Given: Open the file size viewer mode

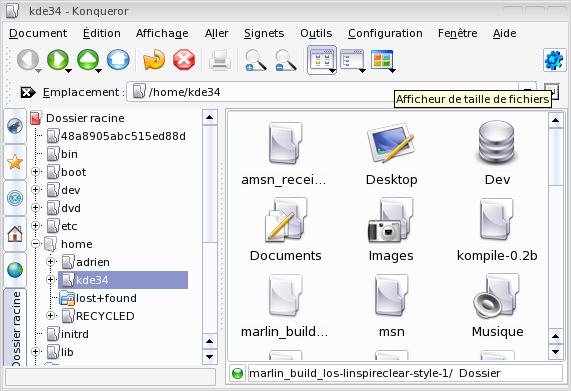Looking at the screenshot, I should click(x=381, y=59).
